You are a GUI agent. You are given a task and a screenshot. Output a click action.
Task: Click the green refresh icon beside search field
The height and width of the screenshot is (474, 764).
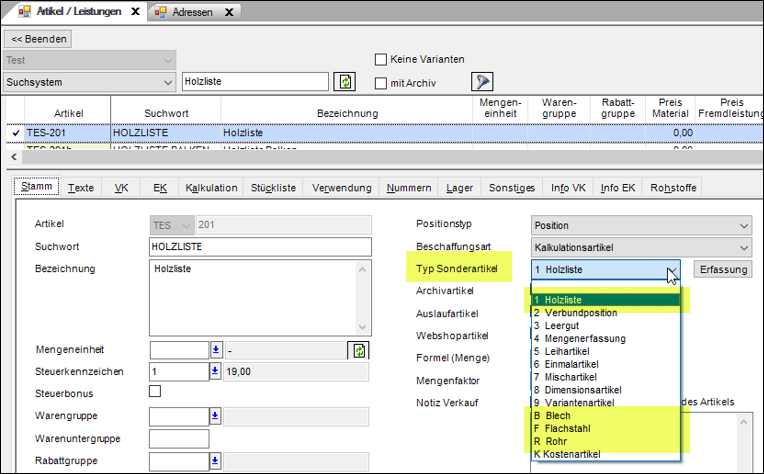345,82
